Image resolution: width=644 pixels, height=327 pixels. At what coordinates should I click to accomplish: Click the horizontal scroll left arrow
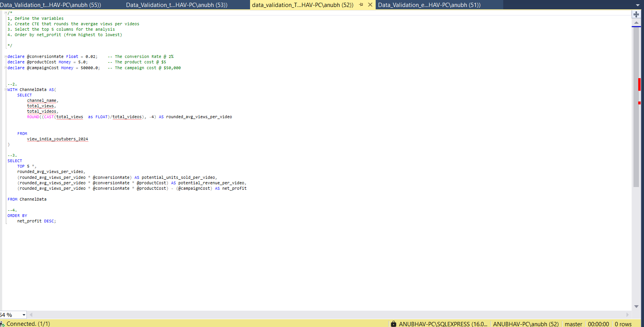[31, 315]
